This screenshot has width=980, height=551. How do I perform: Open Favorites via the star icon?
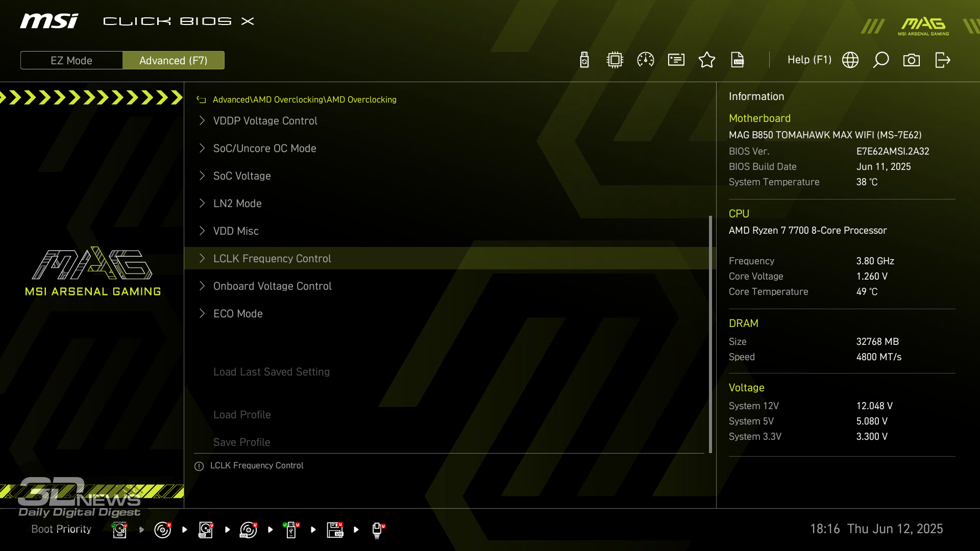point(707,60)
